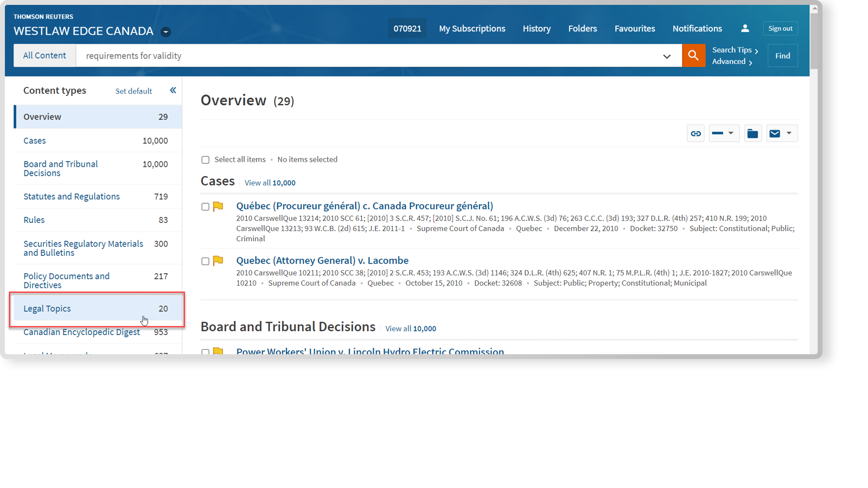Open the History menu
Screen dimensions: 868x488
coord(537,28)
